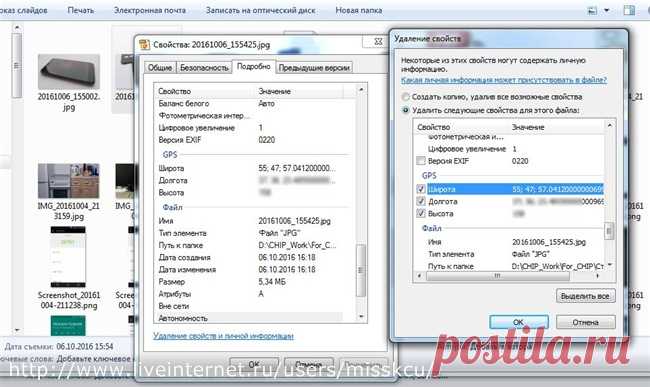Select the 20161006_155002.jpg thumbnail
650x387 pixels.
(x=68, y=72)
